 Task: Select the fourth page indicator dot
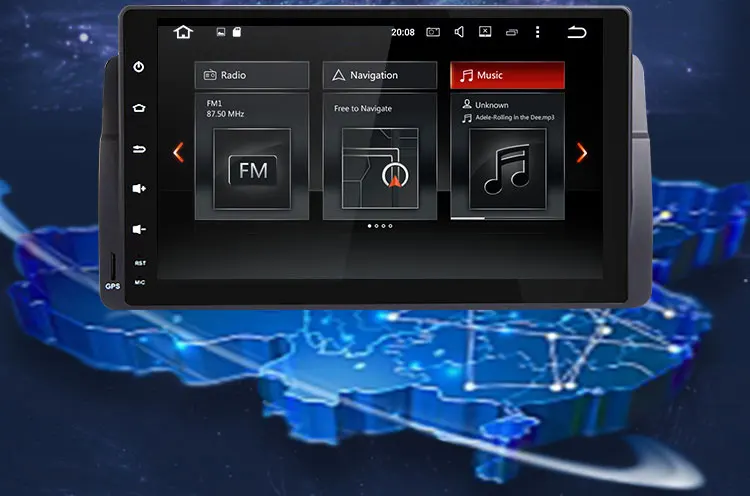pos(390,226)
